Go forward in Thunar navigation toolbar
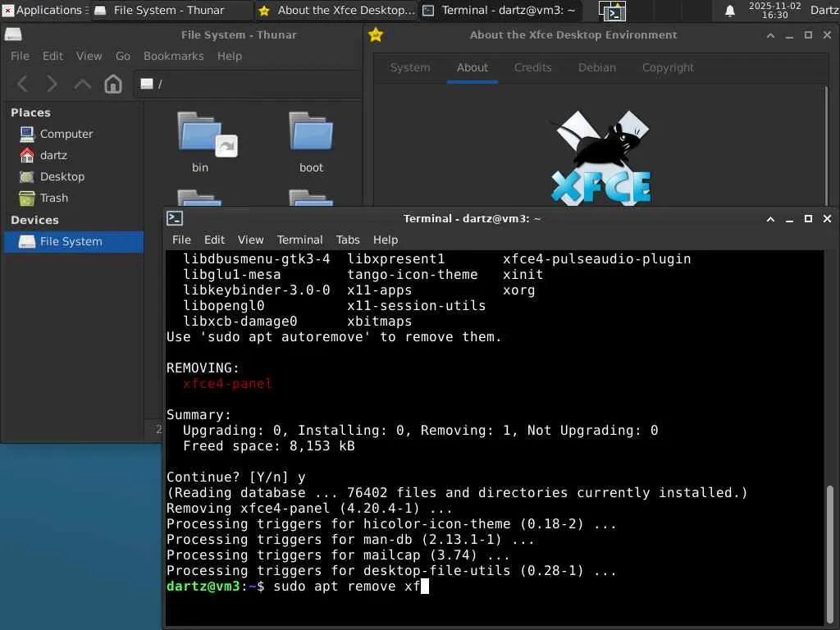 (52, 84)
